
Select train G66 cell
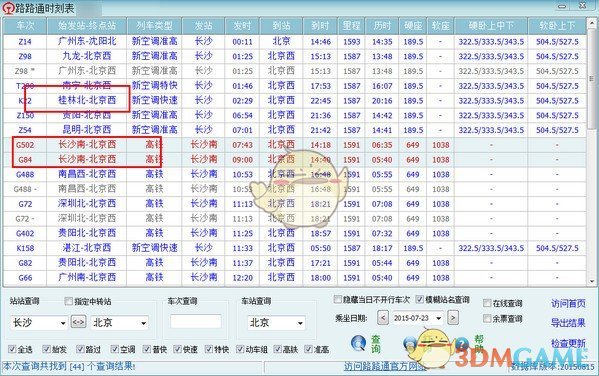pyautogui.click(x=25, y=278)
